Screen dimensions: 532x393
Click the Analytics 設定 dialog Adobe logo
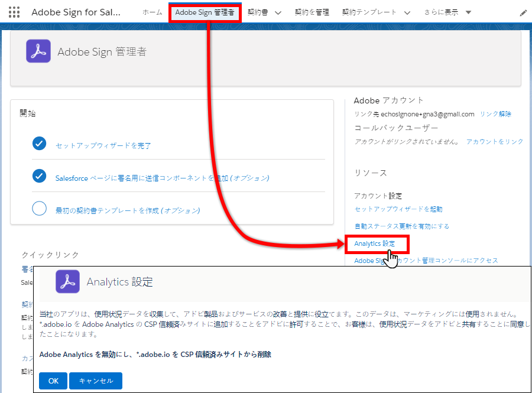pos(67,281)
